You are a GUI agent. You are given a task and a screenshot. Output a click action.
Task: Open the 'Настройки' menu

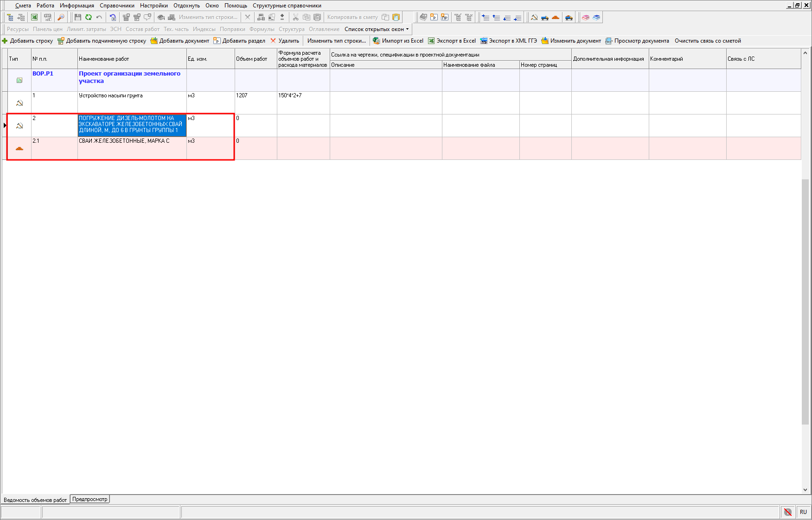click(153, 6)
